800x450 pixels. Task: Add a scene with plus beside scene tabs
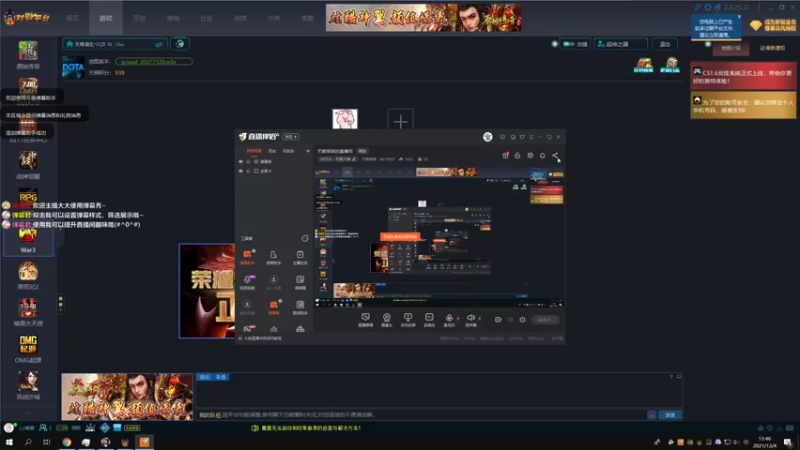pos(308,151)
